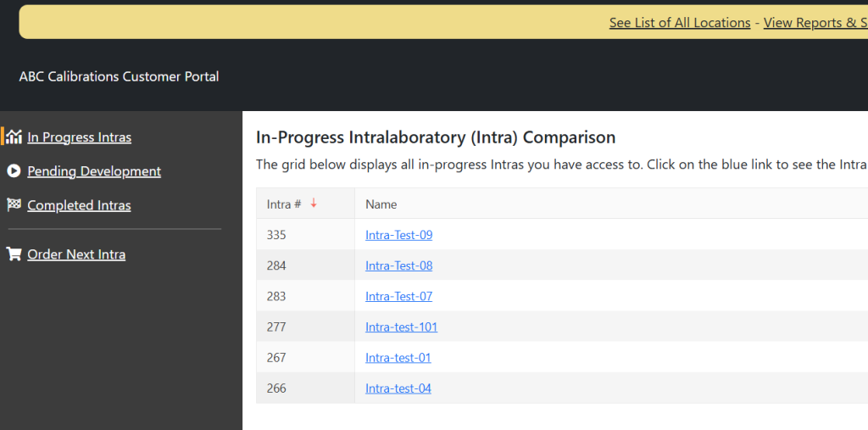Select Order Next Intra in sidebar

(x=76, y=254)
